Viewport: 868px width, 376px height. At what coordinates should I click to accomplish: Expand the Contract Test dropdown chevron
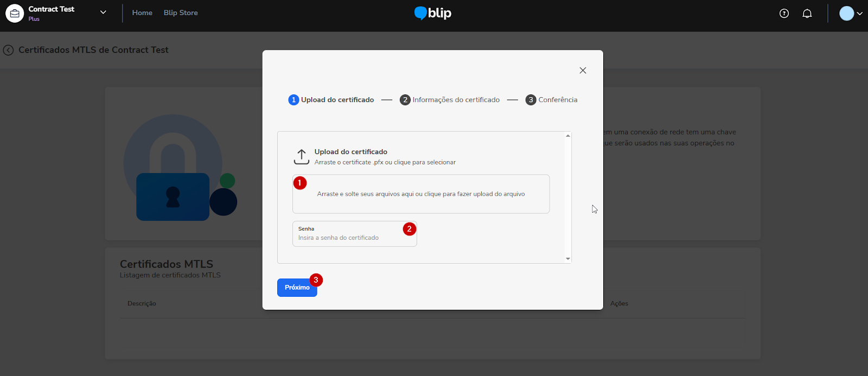[x=103, y=12]
